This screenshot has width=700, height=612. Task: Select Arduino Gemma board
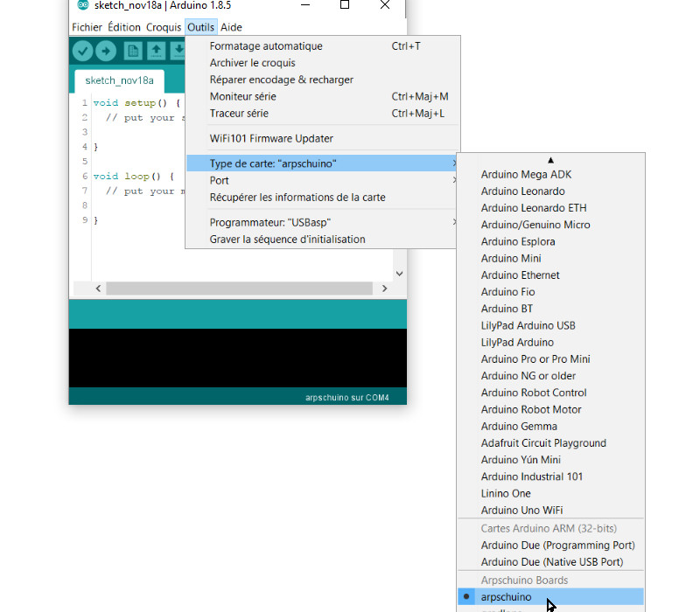[551, 427]
